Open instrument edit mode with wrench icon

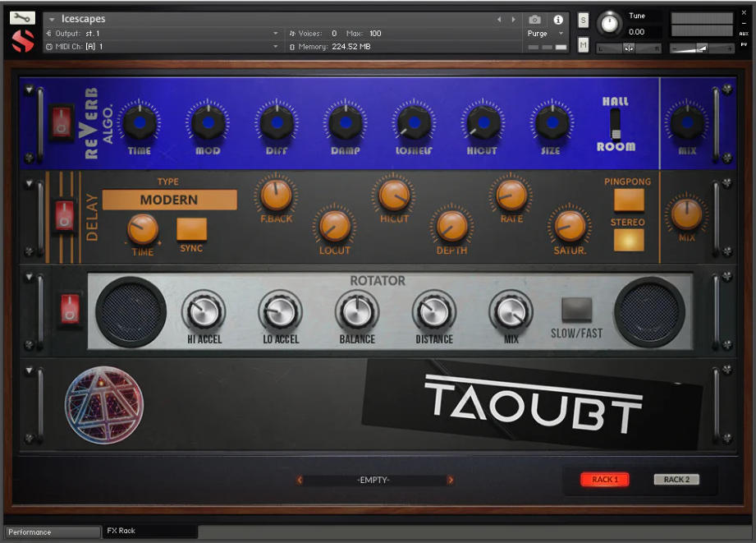(x=24, y=18)
